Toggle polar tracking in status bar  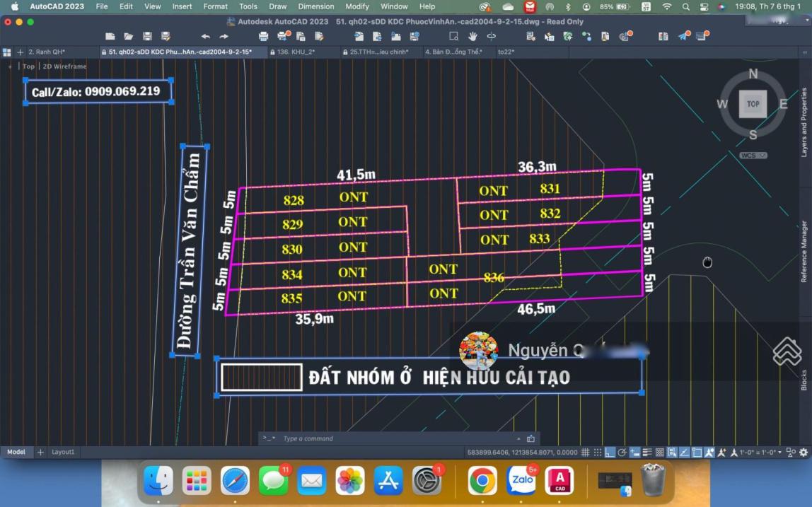[x=622, y=453]
